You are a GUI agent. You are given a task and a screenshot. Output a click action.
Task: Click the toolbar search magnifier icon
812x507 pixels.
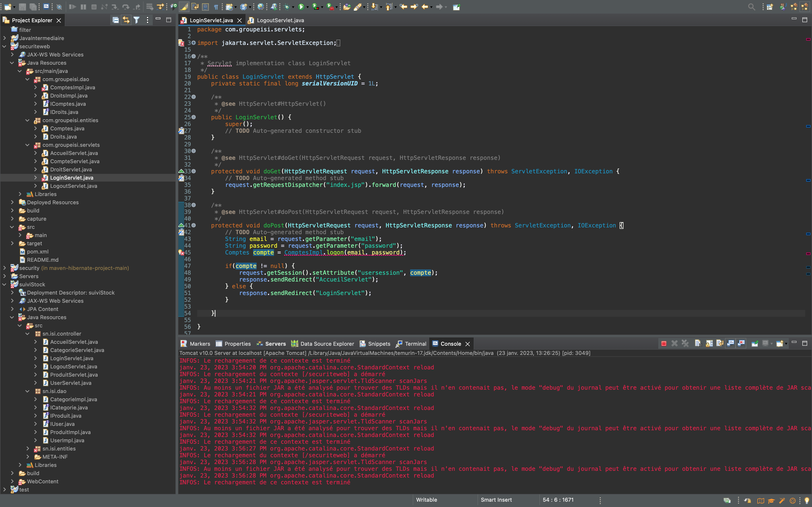[752, 7]
